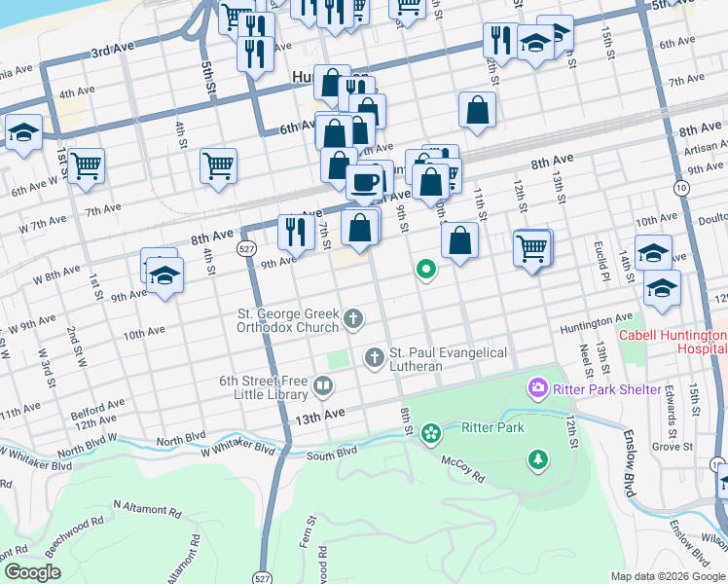Click the Ritter Park text label

pos(492,427)
